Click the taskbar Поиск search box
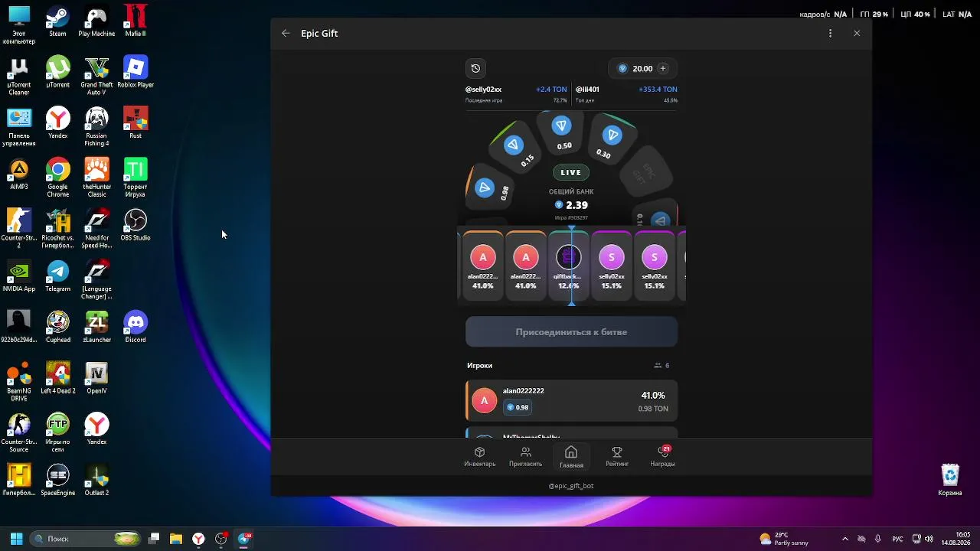 pos(87,539)
